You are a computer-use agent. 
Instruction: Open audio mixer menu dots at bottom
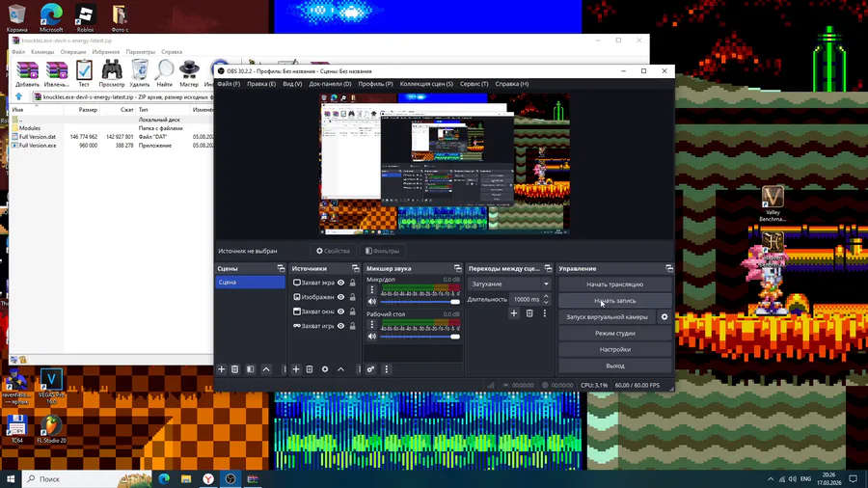click(x=387, y=369)
